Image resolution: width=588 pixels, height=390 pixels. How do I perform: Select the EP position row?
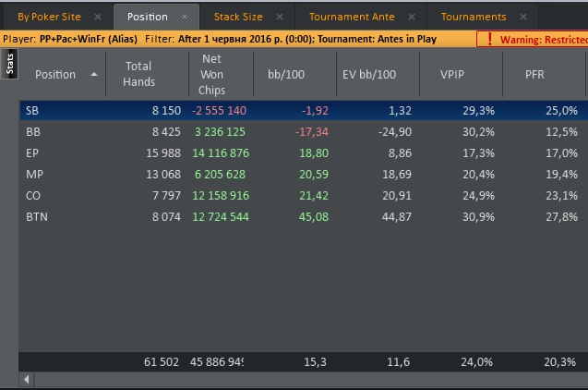coord(304,153)
